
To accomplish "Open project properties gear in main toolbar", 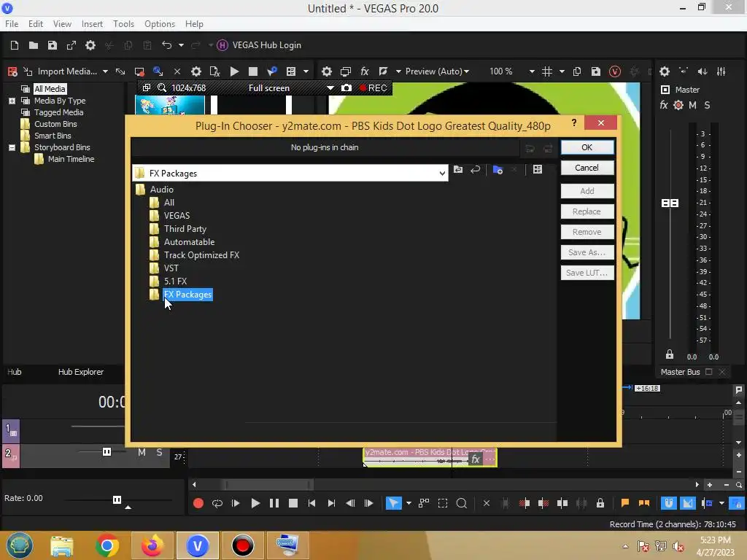I will [90, 45].
